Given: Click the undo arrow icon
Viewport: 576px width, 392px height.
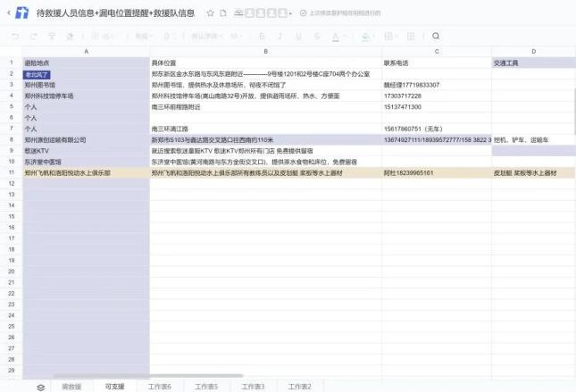Looking at the screenshot, I should click(x=17, y=36).
